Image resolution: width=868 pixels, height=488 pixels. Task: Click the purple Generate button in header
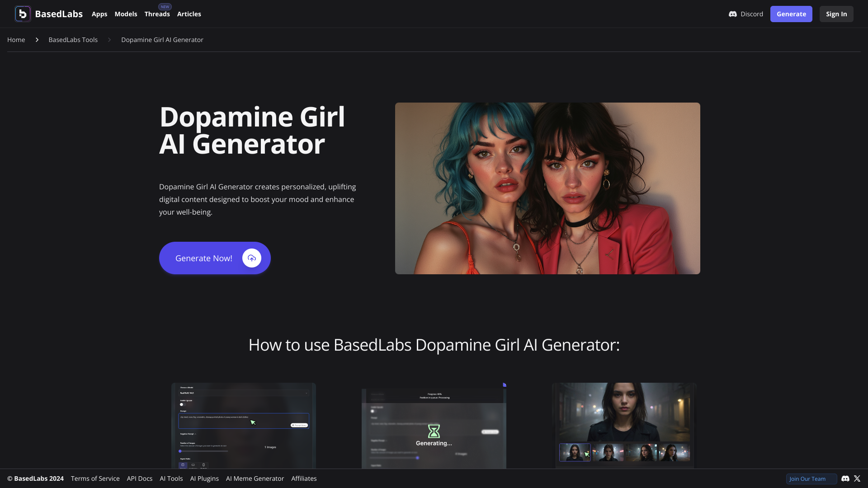pos(791,14)
